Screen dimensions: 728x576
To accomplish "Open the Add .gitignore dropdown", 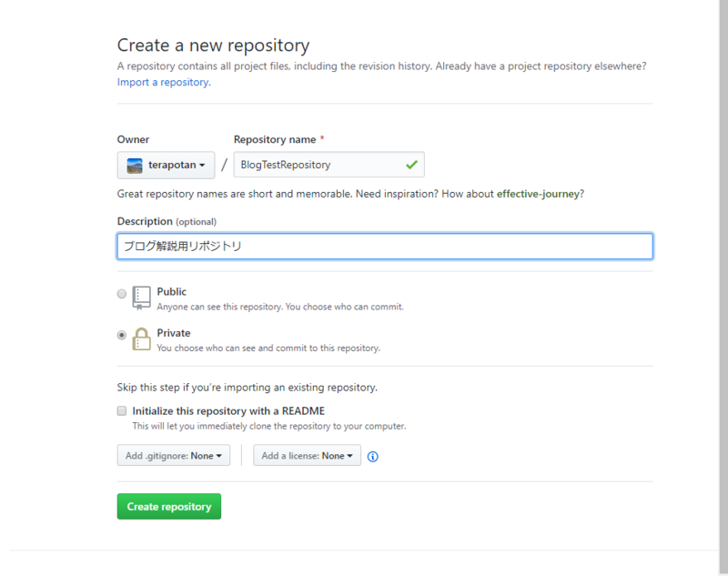I will (173, 455).
